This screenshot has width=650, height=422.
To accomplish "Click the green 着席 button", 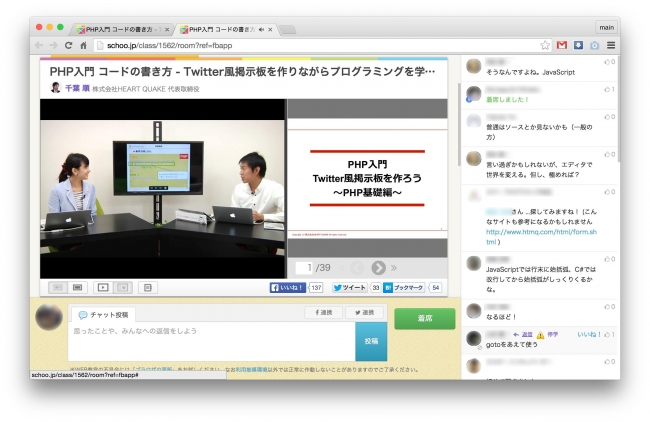I will point(425,318).
